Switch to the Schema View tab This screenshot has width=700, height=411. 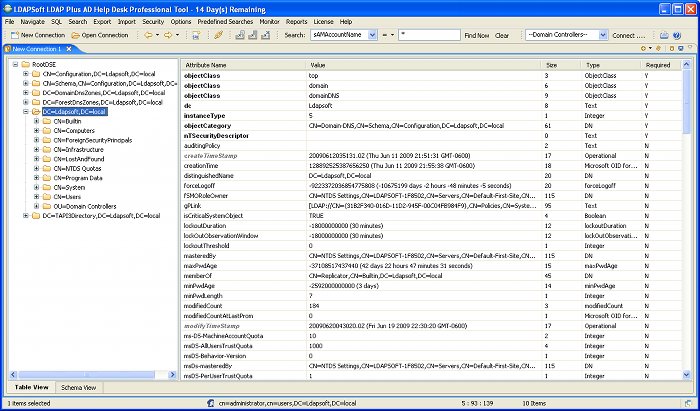[78, 387]
